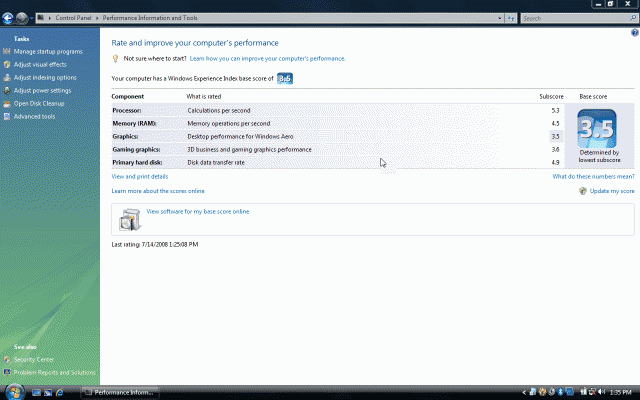Viewport: 640px width, 400px height.
Task: Click the lightbulb tip icon
Action: 116,58
